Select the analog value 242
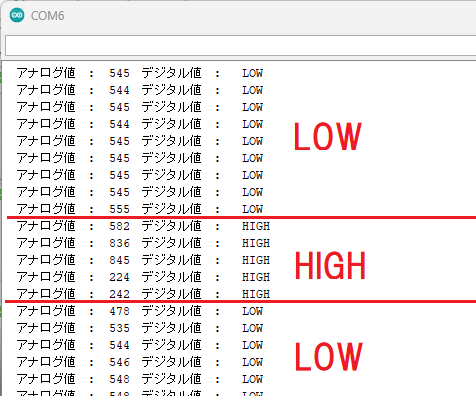Screen dimensions: 476x397 [x=119, y=294]
